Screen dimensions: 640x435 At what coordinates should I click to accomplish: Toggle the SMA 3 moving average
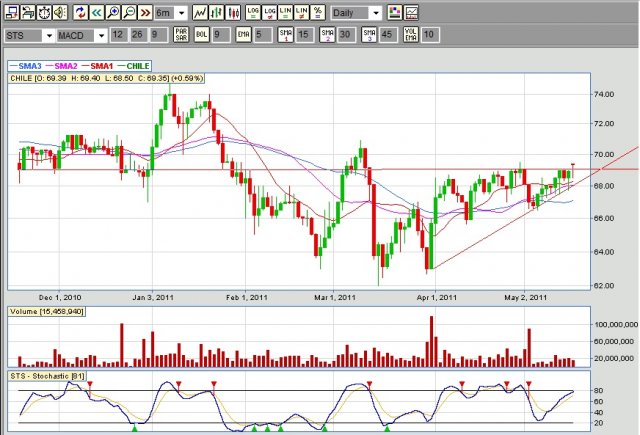pos(369,34)
